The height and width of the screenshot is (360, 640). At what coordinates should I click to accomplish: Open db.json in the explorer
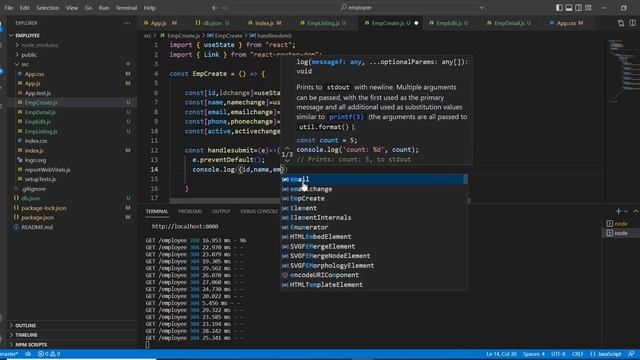31,198
